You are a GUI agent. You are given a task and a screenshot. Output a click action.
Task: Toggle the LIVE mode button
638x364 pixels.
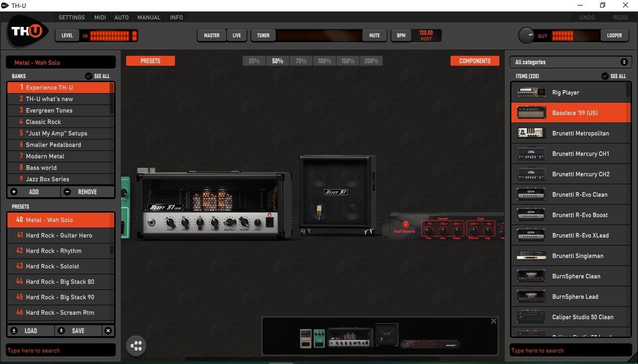237,35
